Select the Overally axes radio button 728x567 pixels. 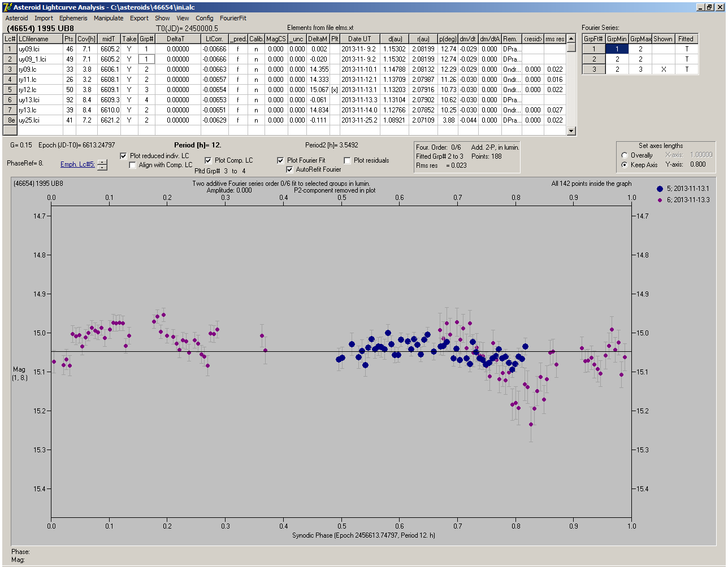coord(625,155)
